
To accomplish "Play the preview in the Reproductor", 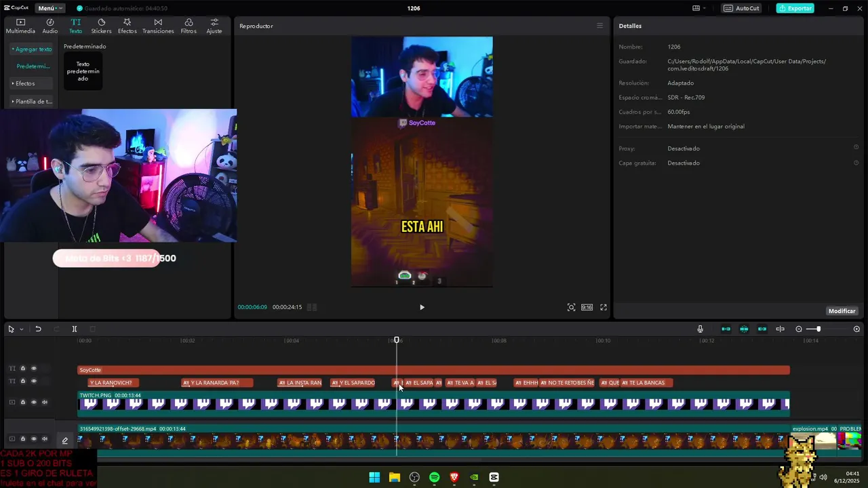I will click(422, 307).
